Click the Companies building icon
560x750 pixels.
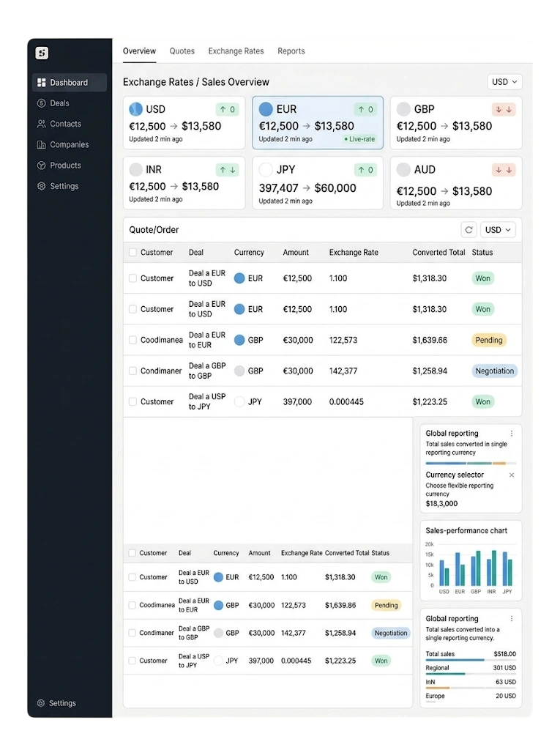pos(42,144)
